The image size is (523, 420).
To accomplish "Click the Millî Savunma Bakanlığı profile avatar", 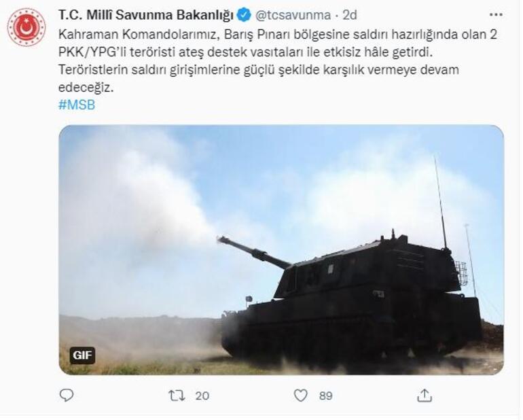I will click(x=26, y=27).
